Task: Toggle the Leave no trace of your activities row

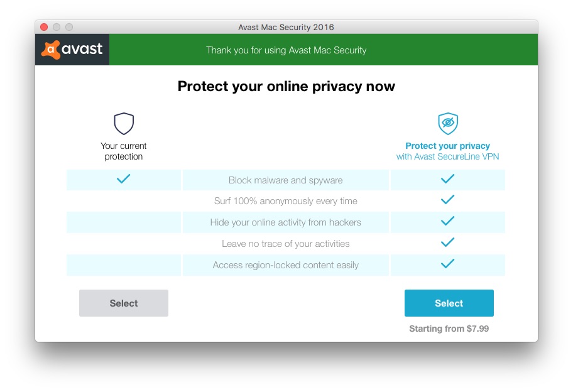Action: coord(285,243)
